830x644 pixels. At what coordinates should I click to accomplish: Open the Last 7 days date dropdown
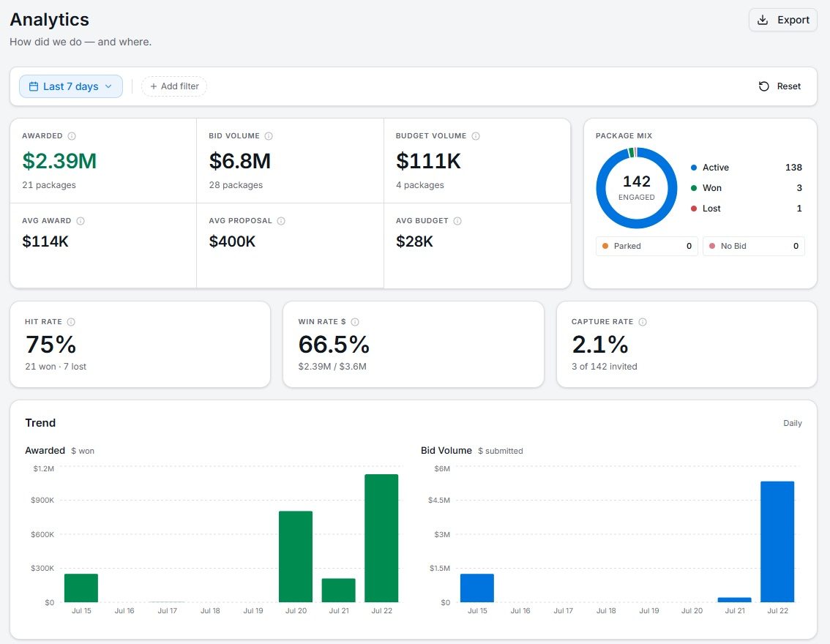(x=71, y=86)
